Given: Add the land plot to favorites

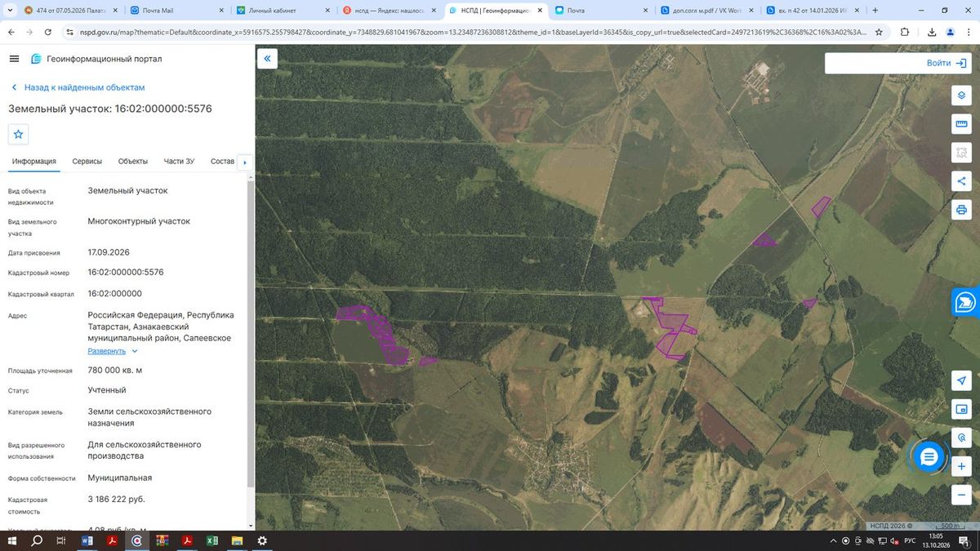Looking at the screenshot, I should click(19, 134).
